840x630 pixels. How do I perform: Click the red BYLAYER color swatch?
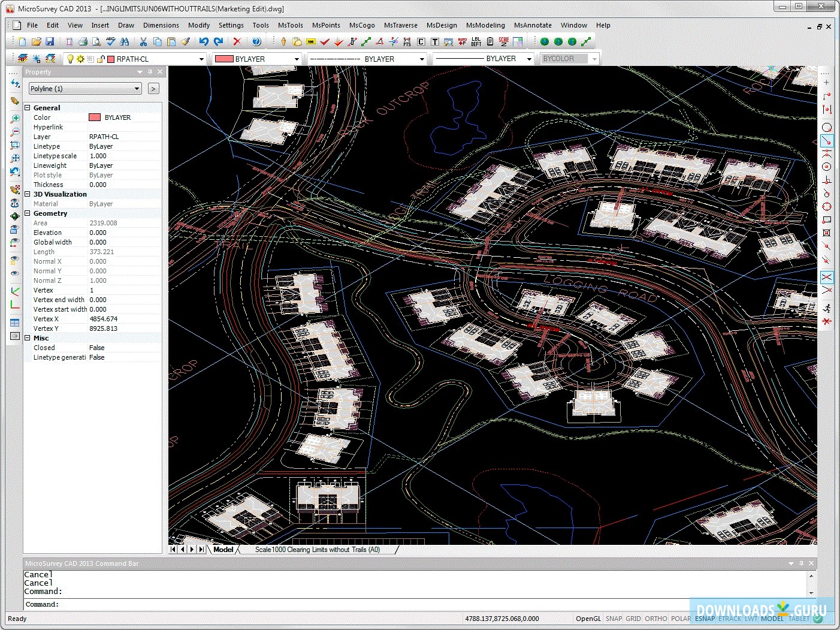[x=224, y=58]
